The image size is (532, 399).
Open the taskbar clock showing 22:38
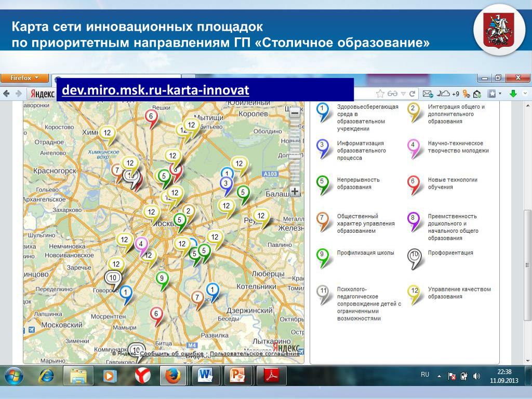504,376
